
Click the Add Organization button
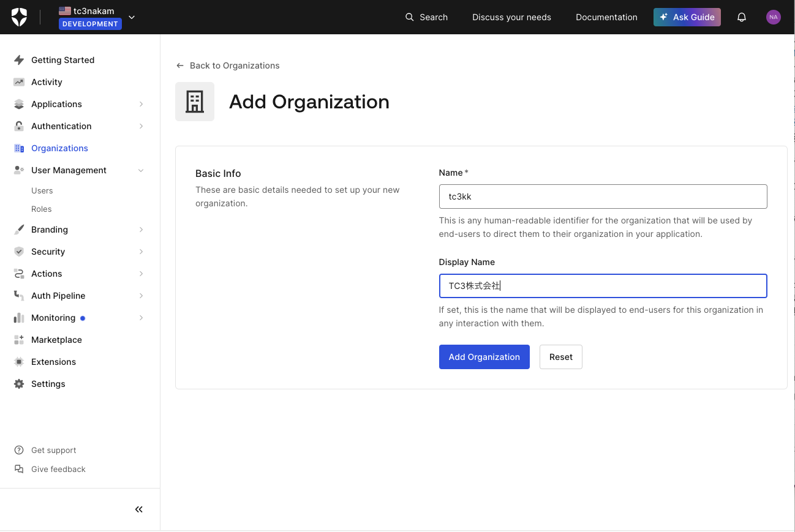click(484, 357)
